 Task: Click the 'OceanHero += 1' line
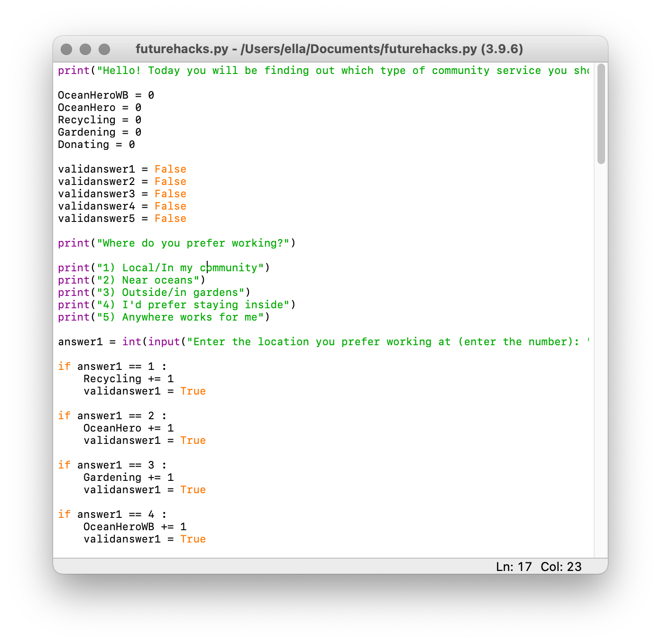point(129,428)
